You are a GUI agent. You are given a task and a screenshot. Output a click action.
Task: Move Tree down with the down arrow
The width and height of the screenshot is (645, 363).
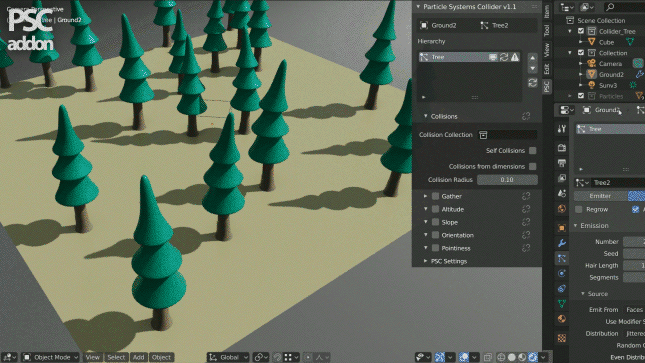click(532, 68)
